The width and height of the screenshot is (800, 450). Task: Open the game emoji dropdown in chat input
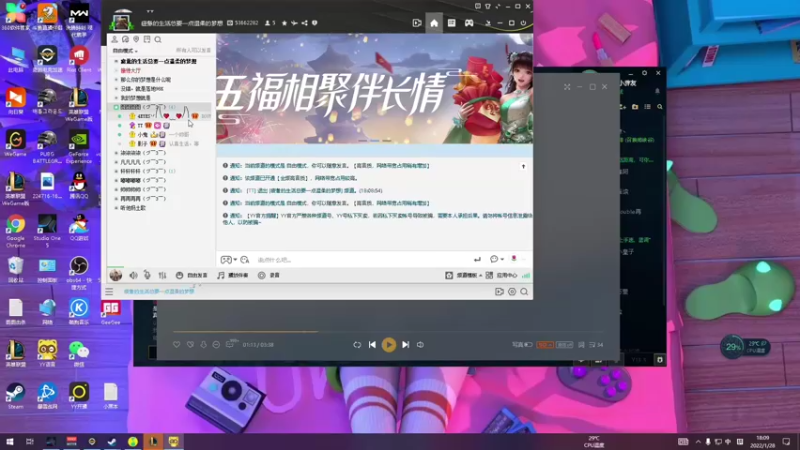(228, 260)
